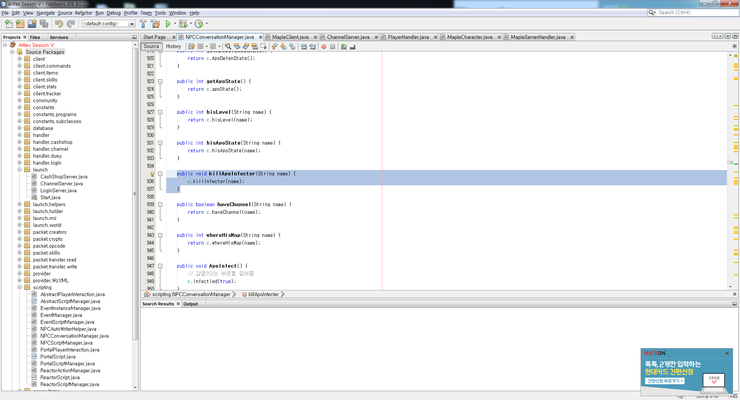This screenshot has width=740, height=400.
Task: Switch to the ChannelServer.java tab
Action: [348, 37]
